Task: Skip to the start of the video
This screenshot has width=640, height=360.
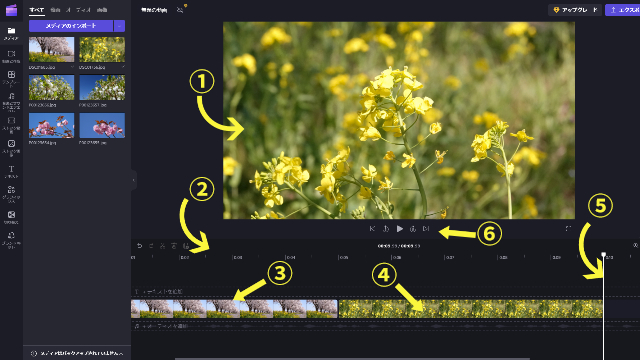Action: coord(372,229)
